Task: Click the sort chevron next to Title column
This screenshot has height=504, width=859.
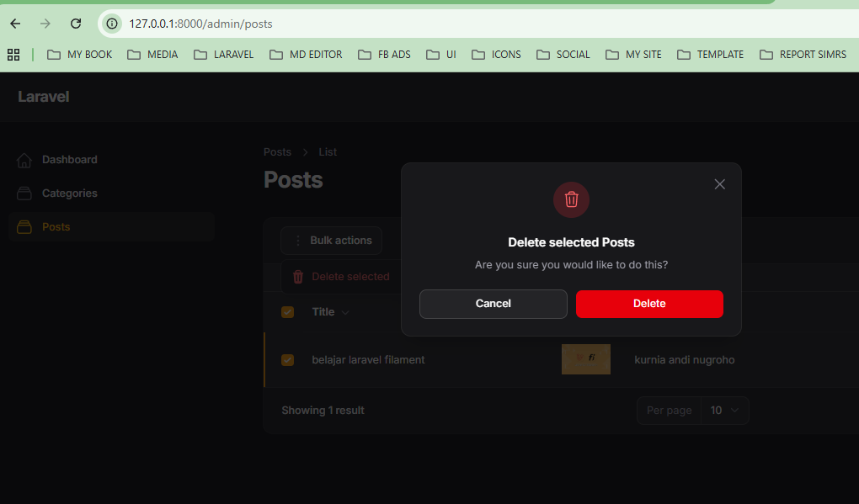Action: point(345,311)
